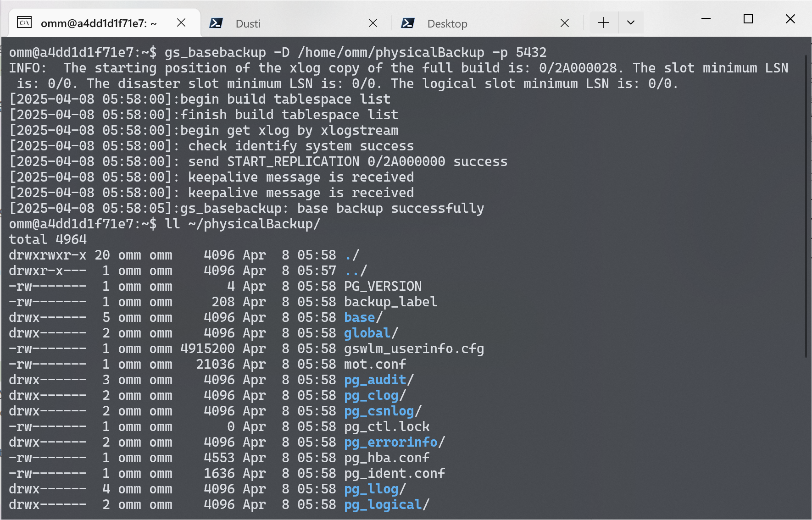This screenshot has width=812, height=520.
Task: Close the Desktop tab
Action: 565,23
